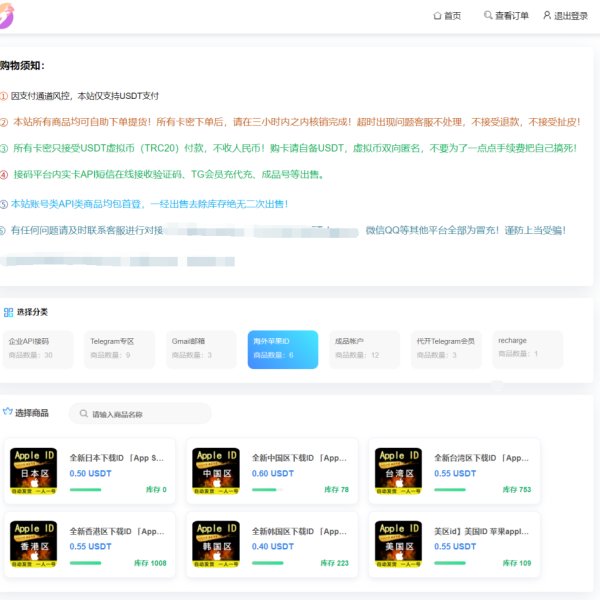
Task: Open product 全新日本下载ID title
Action: [x=117, y=458]
